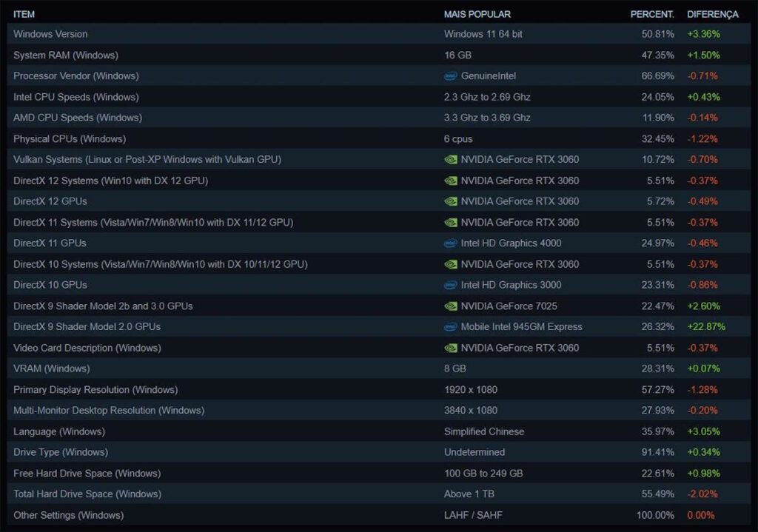Image resolution: width=758 pixels, height=532 pixels.
Task: Click the Windows 11 64 bit value
Action: [x=483, y=34]
